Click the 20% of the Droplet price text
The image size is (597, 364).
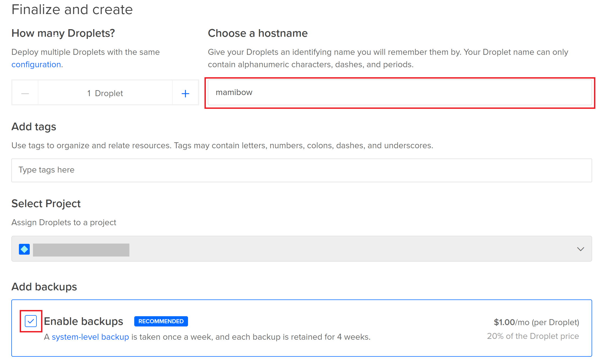(x=533, y=336)
